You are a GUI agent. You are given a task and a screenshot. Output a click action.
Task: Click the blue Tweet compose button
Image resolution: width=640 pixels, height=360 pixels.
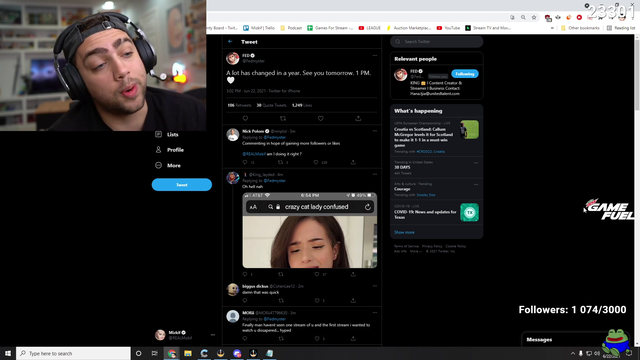pyautogui.click(x=182, y=184)
